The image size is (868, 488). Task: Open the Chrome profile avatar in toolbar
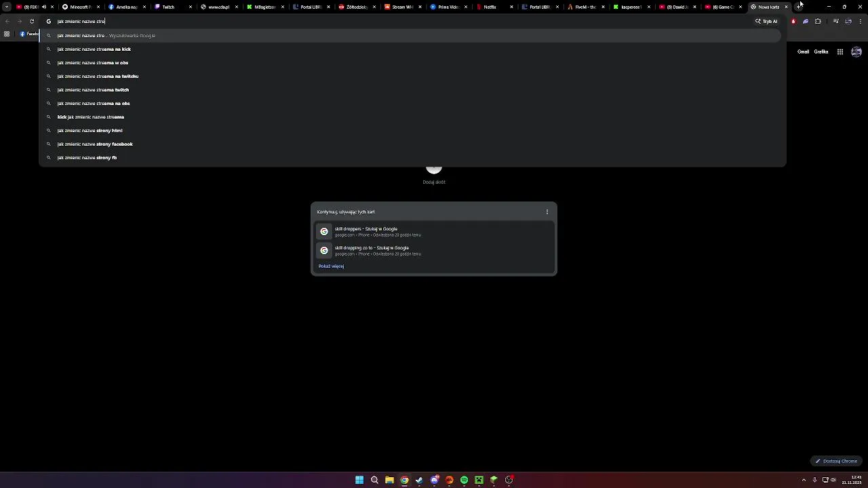[x=848, y=21]
